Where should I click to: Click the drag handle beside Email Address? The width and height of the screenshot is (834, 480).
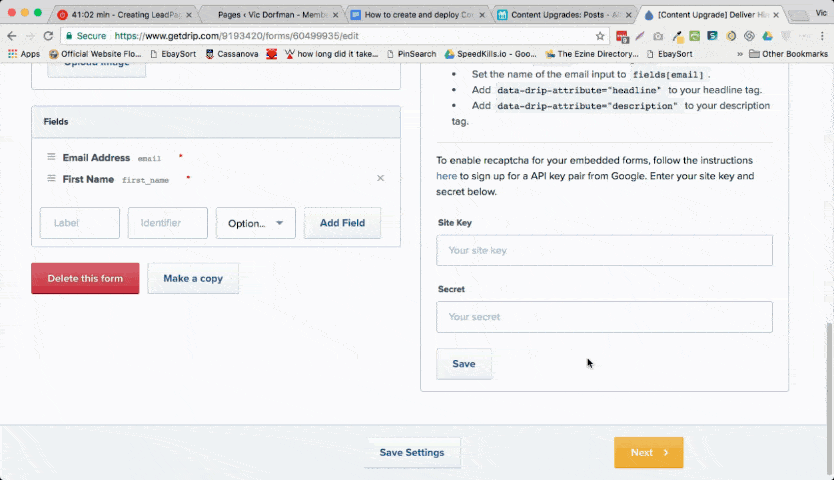click(x=50, y=158)
